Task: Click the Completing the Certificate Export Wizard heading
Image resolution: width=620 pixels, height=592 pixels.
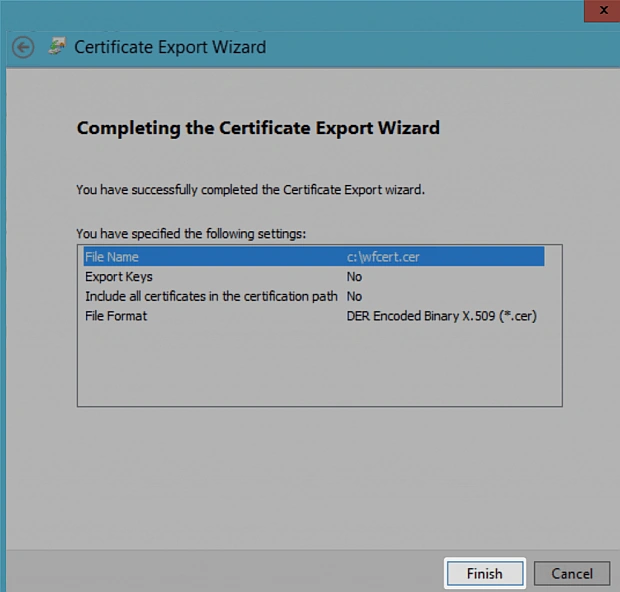Action: [x=258, y=128]
